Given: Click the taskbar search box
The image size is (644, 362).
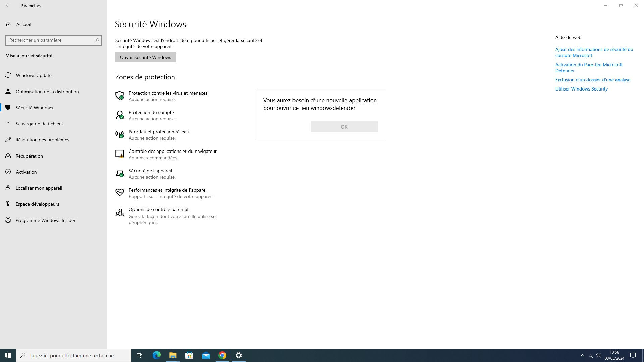Looking at the screenshot, I should (x=74, y=355).
